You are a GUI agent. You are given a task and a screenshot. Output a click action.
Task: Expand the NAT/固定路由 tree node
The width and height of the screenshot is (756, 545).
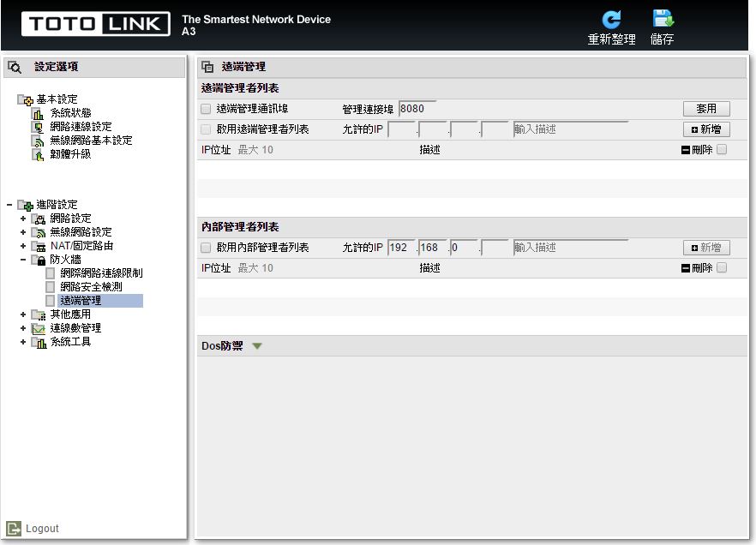22,246
